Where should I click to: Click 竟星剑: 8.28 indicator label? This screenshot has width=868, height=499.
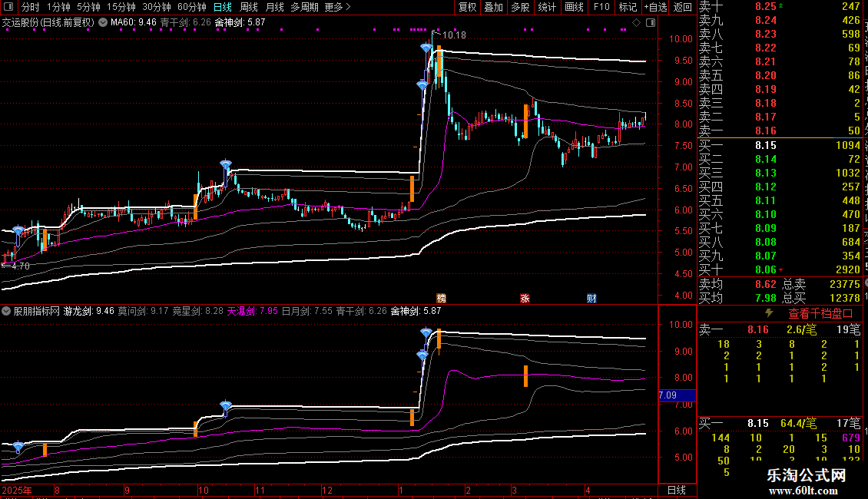pos(197,311)
